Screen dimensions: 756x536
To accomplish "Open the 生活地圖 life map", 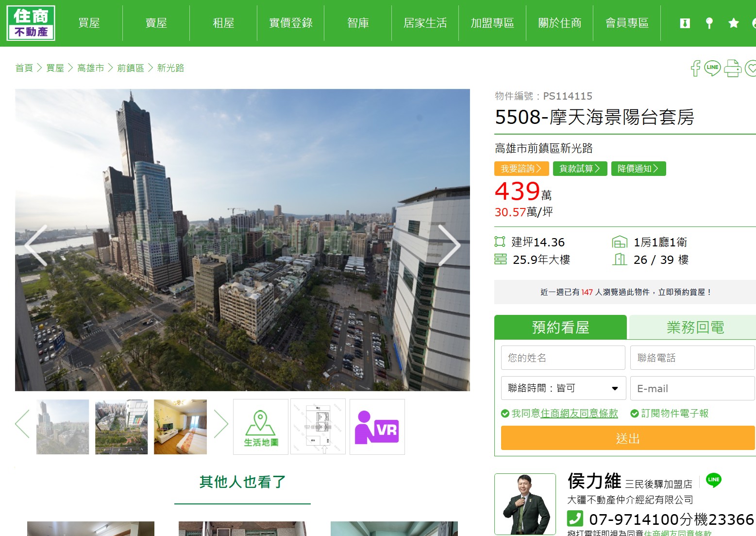I will coord(260,427).
